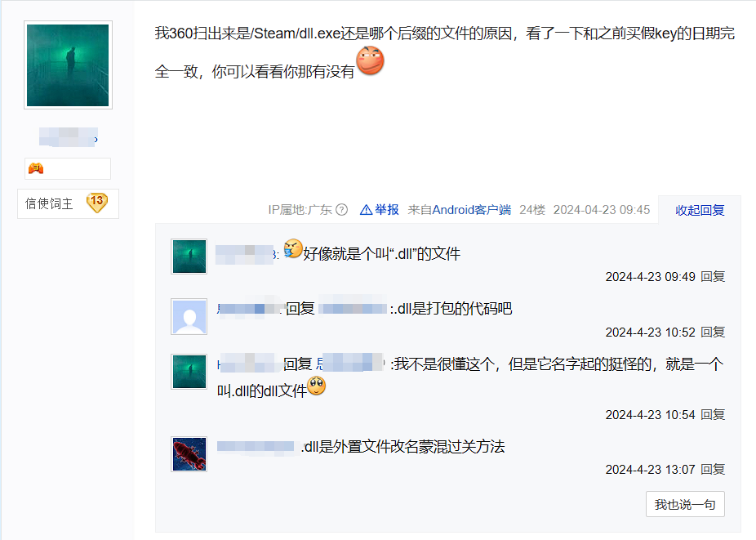Click the 信使饲主 level 13 badge
Image resolution: width=756 pixels, height=540 pixels.
tap(97, 203)
